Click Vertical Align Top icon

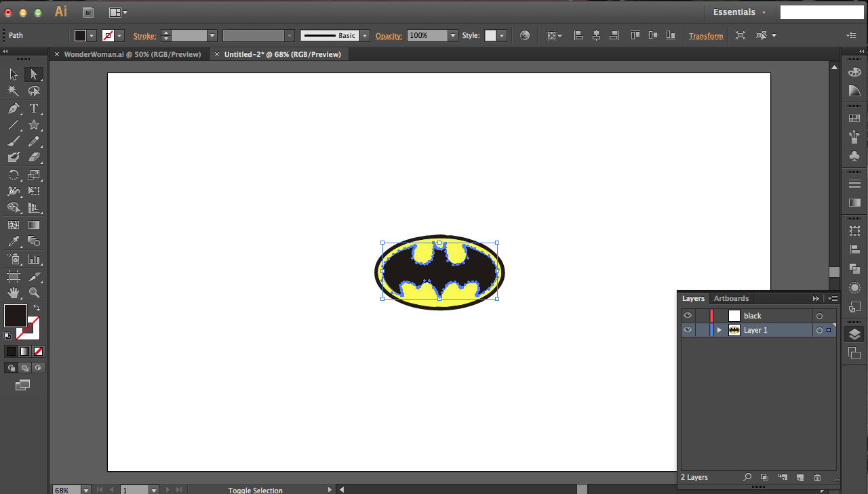point(635,35)
